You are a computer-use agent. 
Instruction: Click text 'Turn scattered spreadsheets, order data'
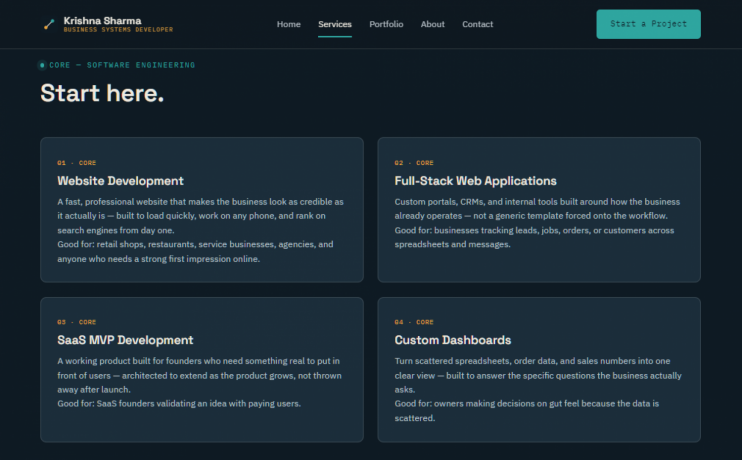(x=477, y=361)
